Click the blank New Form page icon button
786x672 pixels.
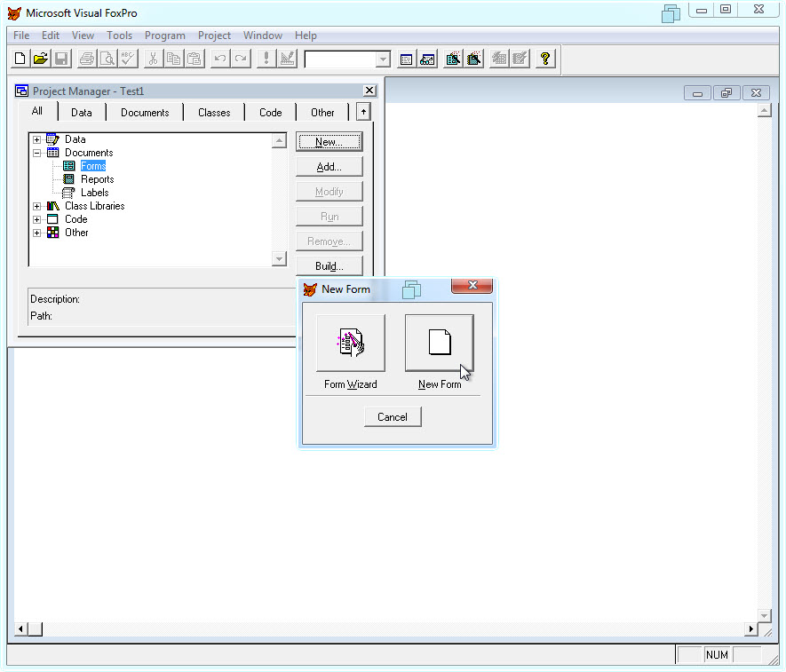click(x=439, y=344)
